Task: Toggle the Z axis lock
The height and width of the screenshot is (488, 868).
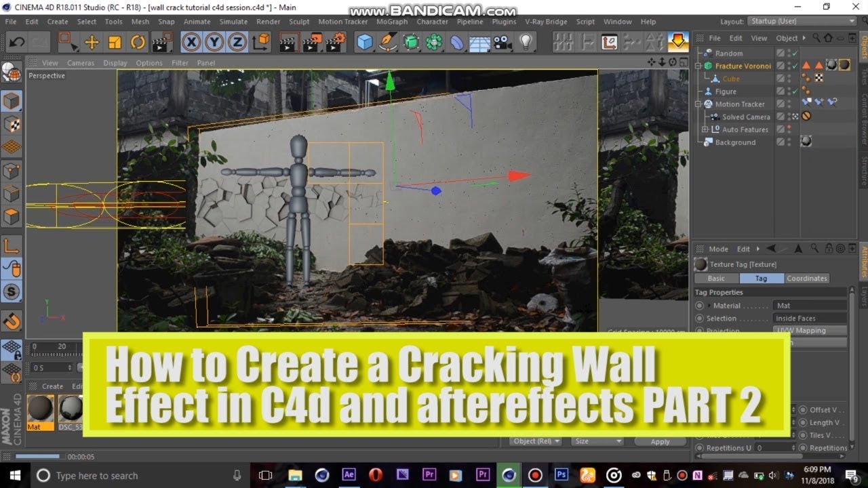Action: coord(237,42)
